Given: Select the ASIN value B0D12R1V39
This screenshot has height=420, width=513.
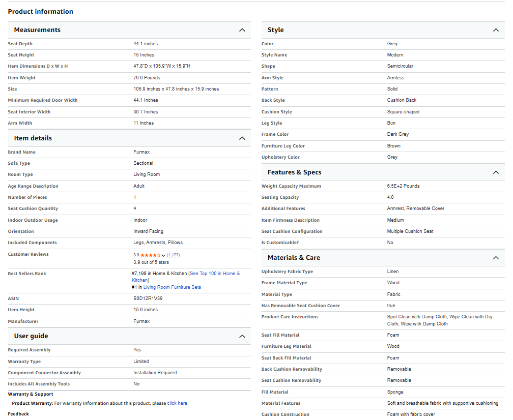Looking at the screenshot, I should [149, 298].
